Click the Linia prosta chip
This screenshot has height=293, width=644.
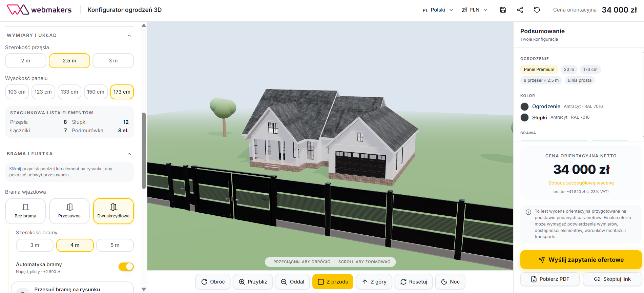point(580,80)
